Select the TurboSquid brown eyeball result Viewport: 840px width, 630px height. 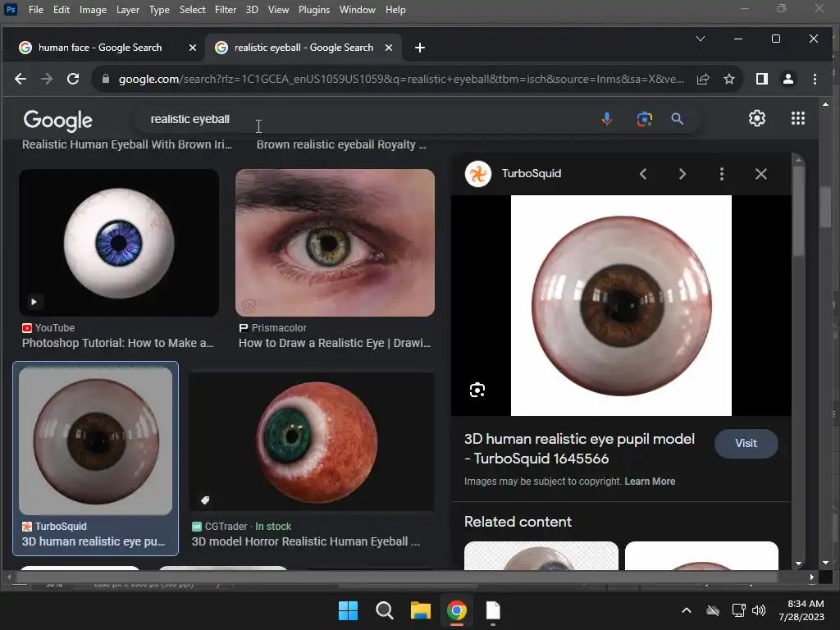point(95,441)
